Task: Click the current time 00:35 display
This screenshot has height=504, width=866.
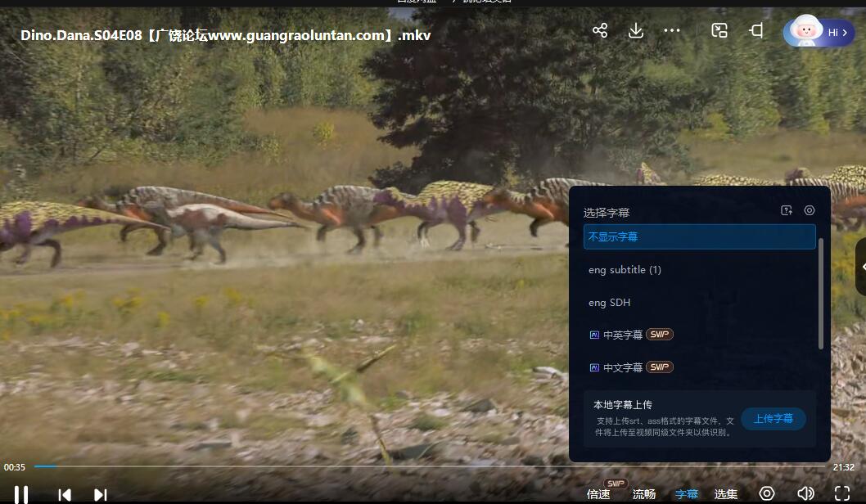Action: [x=15, y=467]
